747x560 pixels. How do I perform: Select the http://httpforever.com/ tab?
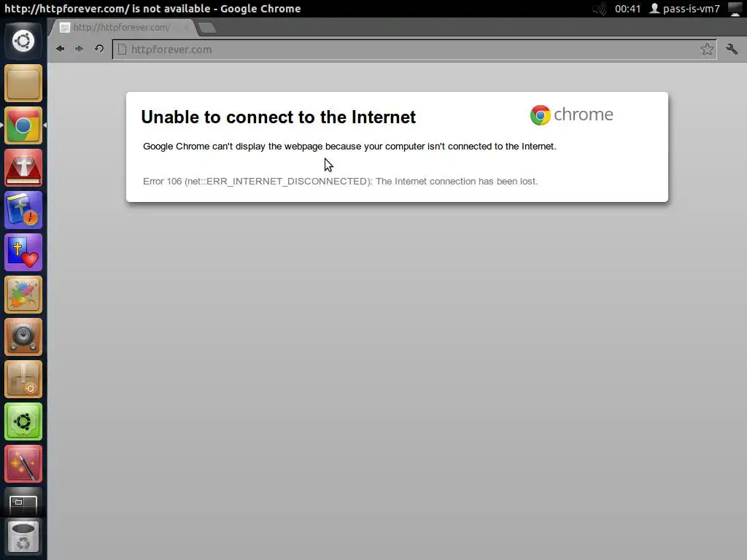coord(122,28)
